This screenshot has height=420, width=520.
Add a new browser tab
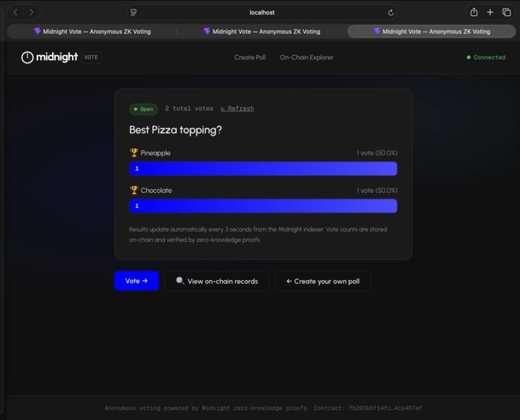490,12
